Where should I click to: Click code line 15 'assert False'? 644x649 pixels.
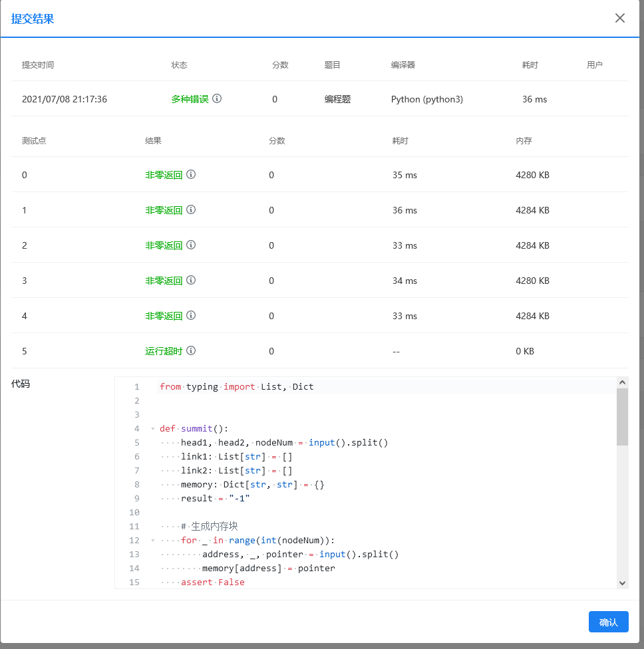212,582
